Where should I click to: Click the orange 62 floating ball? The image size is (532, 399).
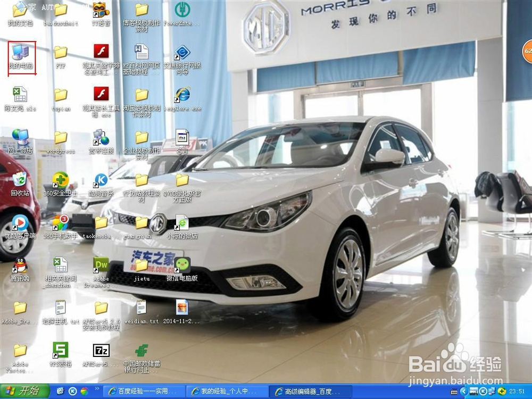click(x=528, y=51)
